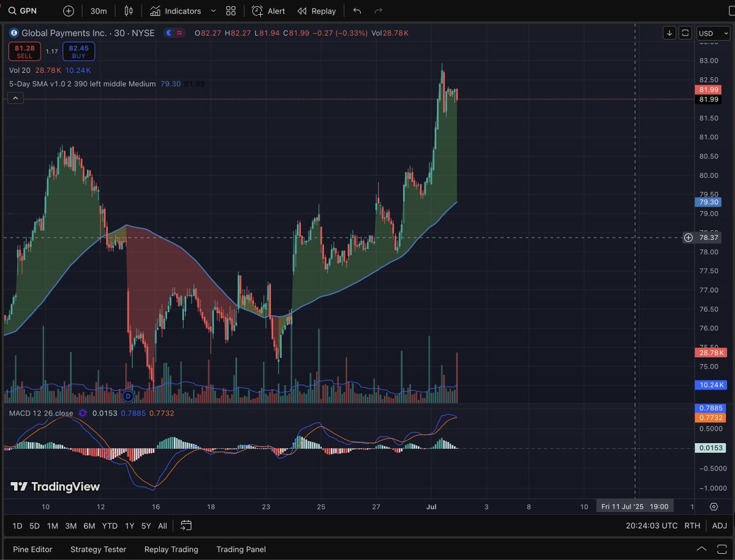Undo the last chart action

357,11
